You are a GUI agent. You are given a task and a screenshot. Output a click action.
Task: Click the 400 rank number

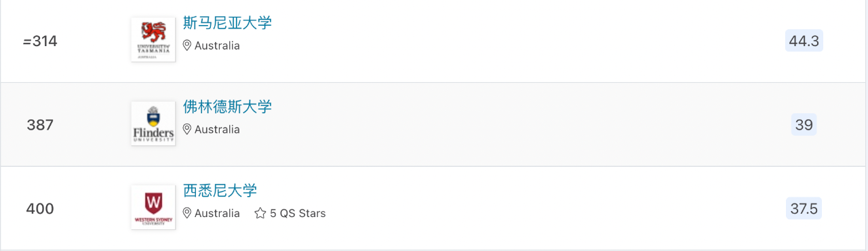[40, 209]
